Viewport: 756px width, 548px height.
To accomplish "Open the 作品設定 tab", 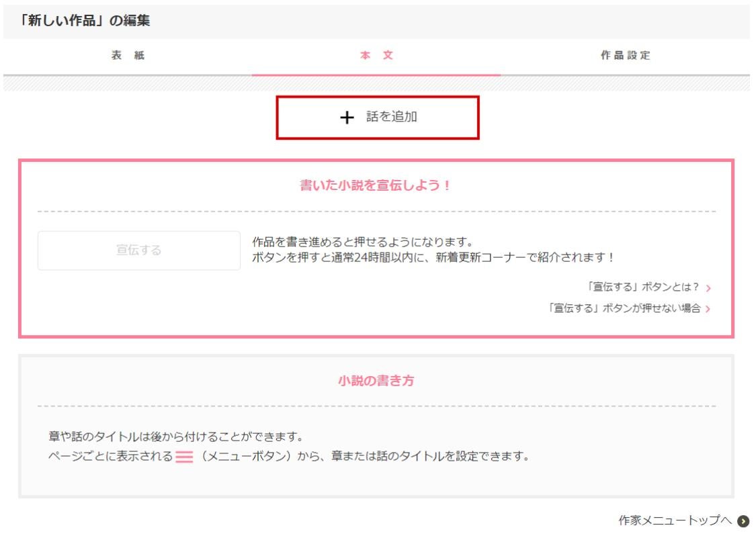I will [625, 56].
